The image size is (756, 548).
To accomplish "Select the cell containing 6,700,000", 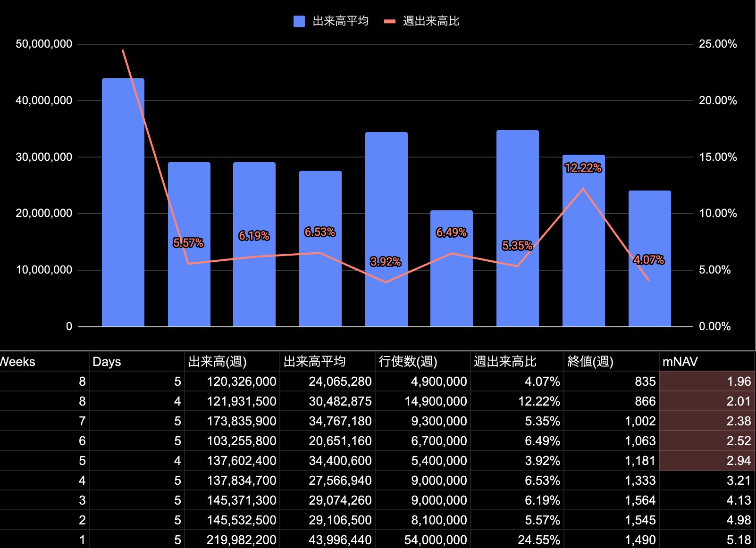I will coord(423,441).
